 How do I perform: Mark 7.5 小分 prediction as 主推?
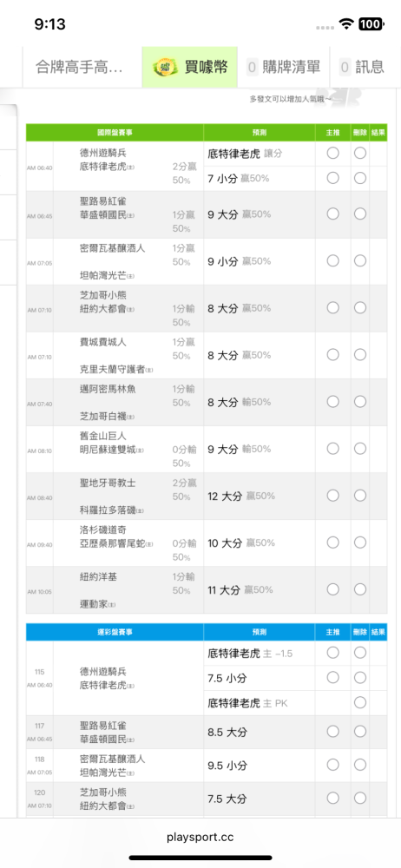[x=333, y=677]
